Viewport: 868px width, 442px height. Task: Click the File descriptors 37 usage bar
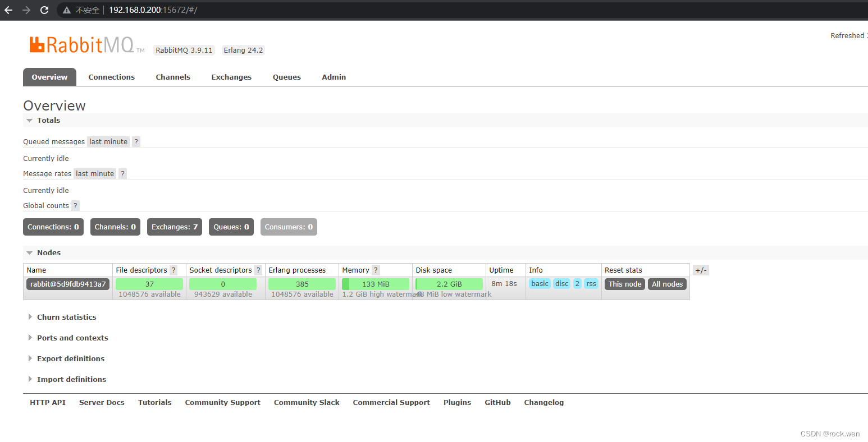tap(149, 284)
